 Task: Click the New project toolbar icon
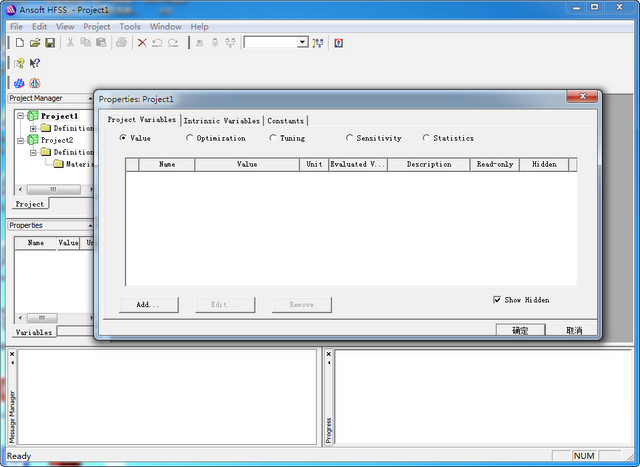20,42
